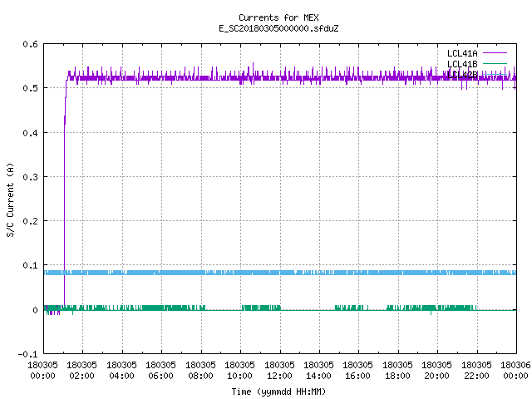Click the y-axis value -0.1

(x=27, y=354)
